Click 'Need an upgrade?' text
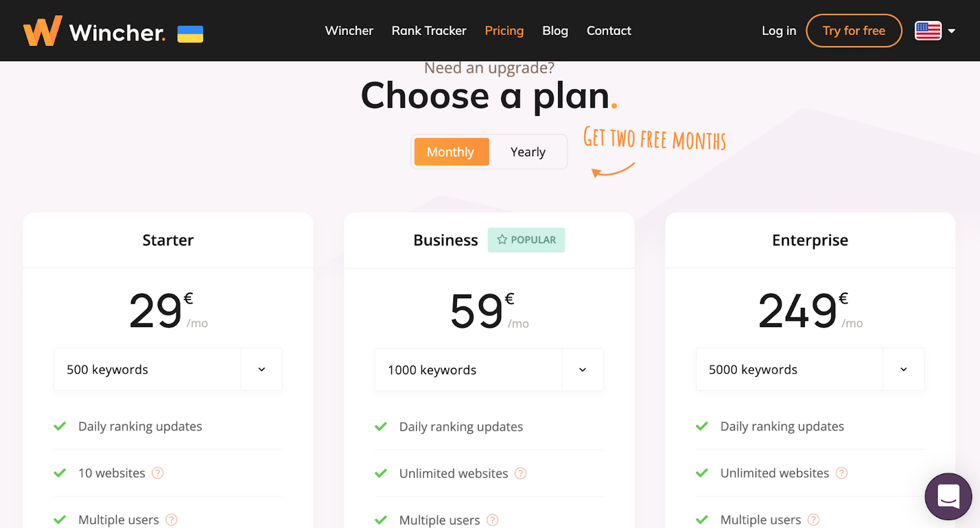Viewport: 980px width, 528px height. tap(489, 68)
